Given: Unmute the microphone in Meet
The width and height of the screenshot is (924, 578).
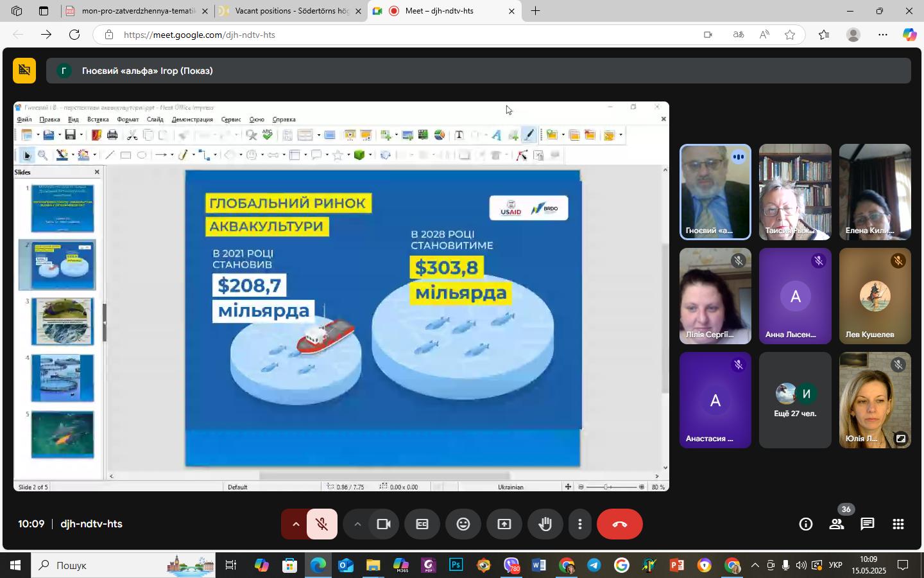Looking at the screenshot, I should pos(322,524).
